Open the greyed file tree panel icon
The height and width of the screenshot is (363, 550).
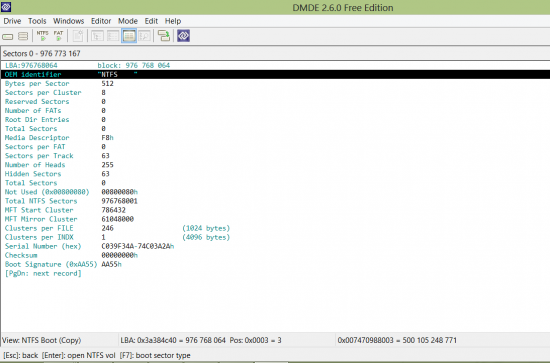click(97, 35)
